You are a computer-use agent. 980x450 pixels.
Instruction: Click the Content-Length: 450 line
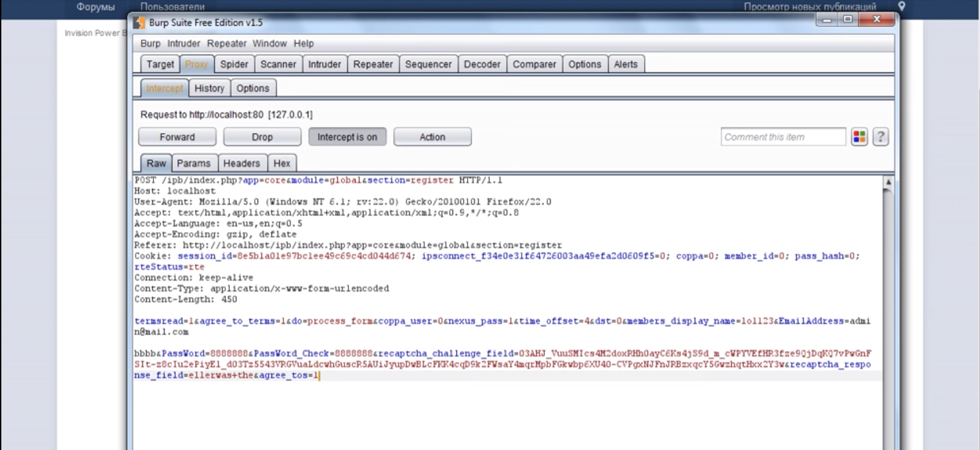[x=186, y=299]
